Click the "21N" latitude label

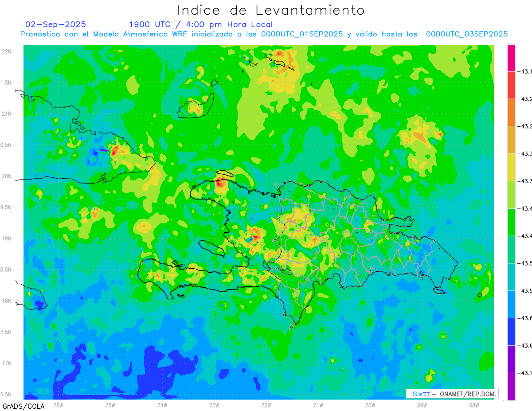pyautogui.click(x=8, y=114)
